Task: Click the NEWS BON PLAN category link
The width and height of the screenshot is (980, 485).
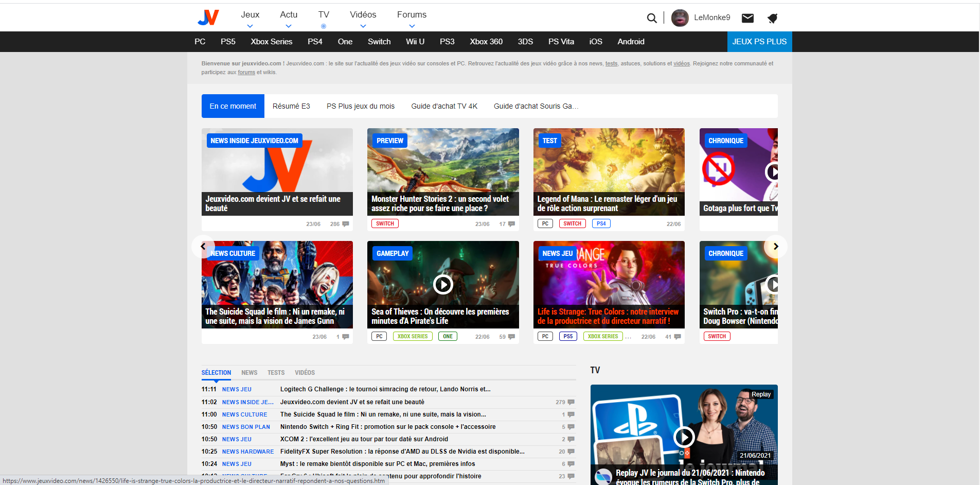Action: point(246,427)
